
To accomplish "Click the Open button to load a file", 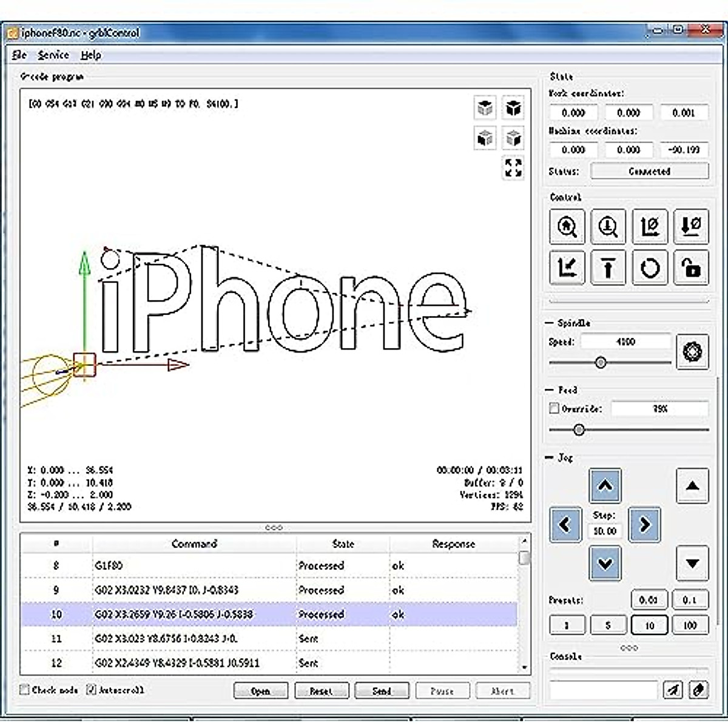I will click(x=261, y=691).
